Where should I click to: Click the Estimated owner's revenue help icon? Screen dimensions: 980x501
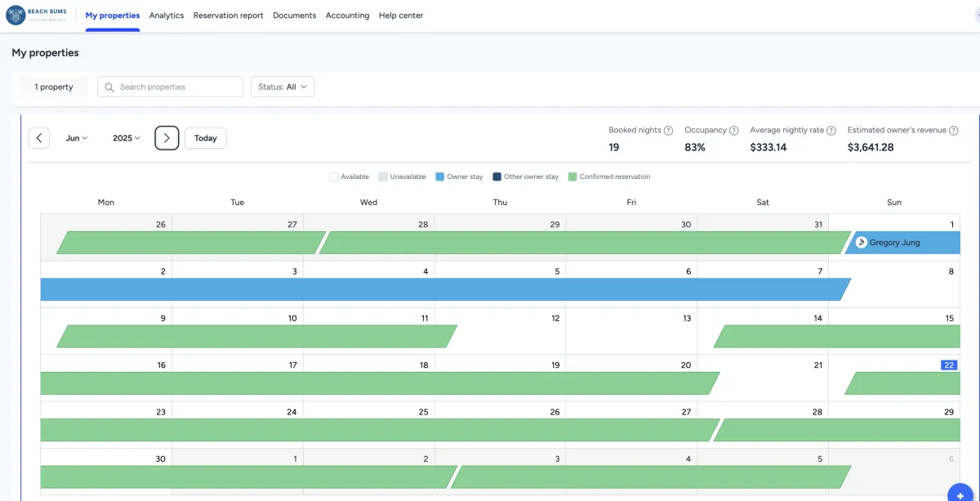point(953,131)
